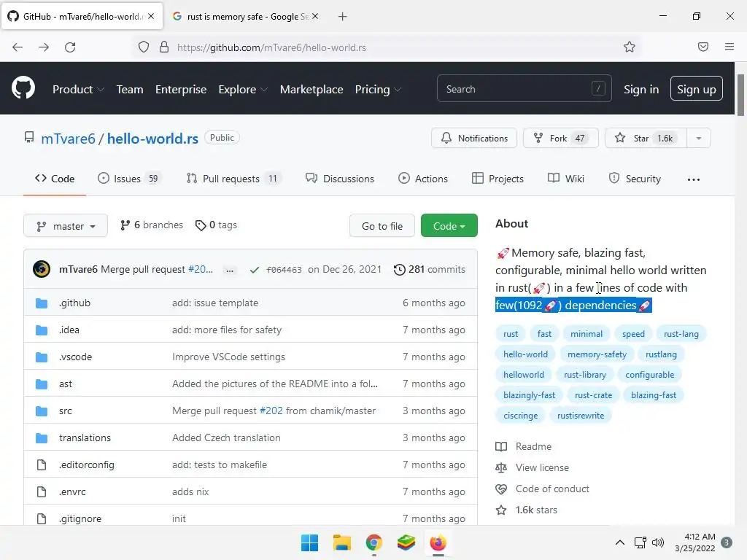Image resolution: width=747 pixels, height=560 pixels.
Task: Expand the Pricing menu
Action: [x=378, y=89]
